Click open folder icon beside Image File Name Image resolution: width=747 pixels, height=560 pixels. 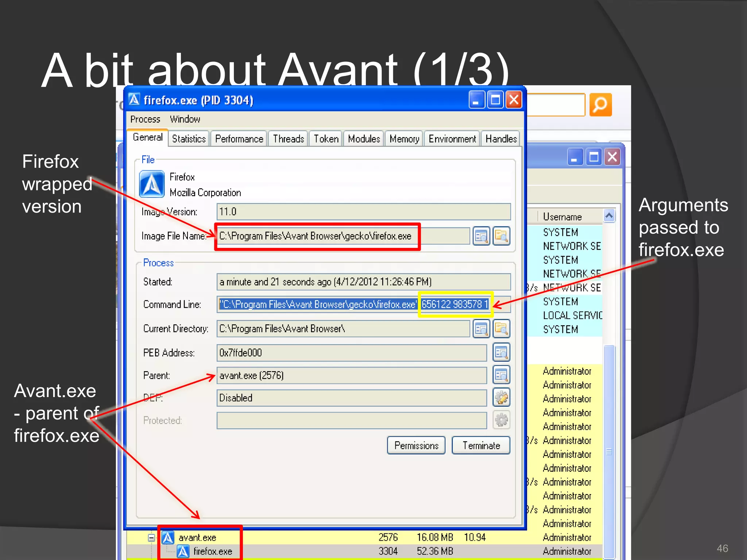[501, 236]
